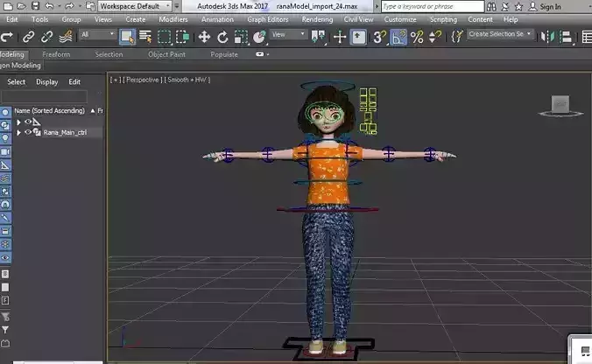Click the Select and Link chain icon
Screen dimensions: 592x364
click(28, 37)
